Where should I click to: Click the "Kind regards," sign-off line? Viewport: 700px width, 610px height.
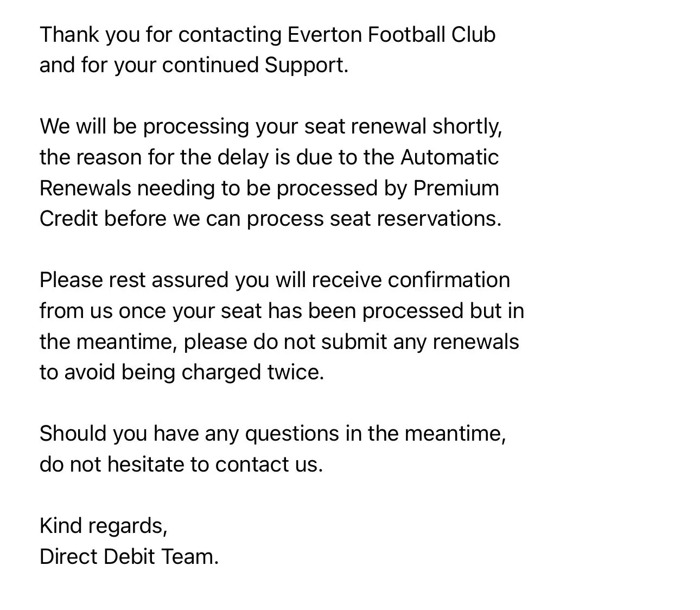click(x=103, y=526)
